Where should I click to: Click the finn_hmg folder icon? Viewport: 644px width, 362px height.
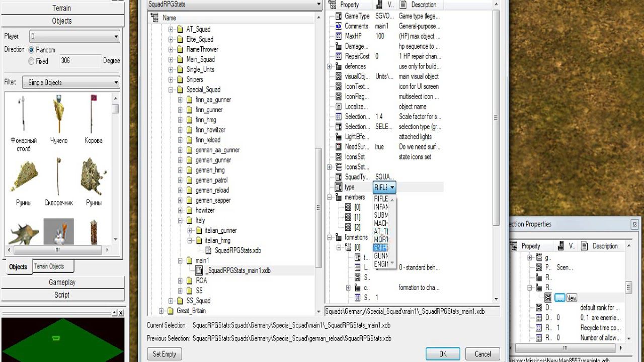point(189,120)
